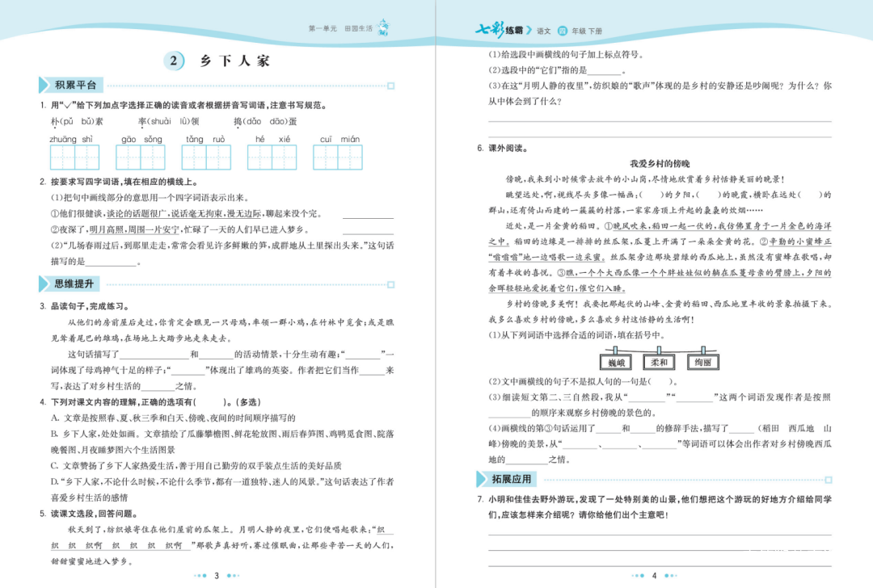Click the answer parentheses in question 4
Viewport: 873px width, 588px height.
click(x=209, y=402)
